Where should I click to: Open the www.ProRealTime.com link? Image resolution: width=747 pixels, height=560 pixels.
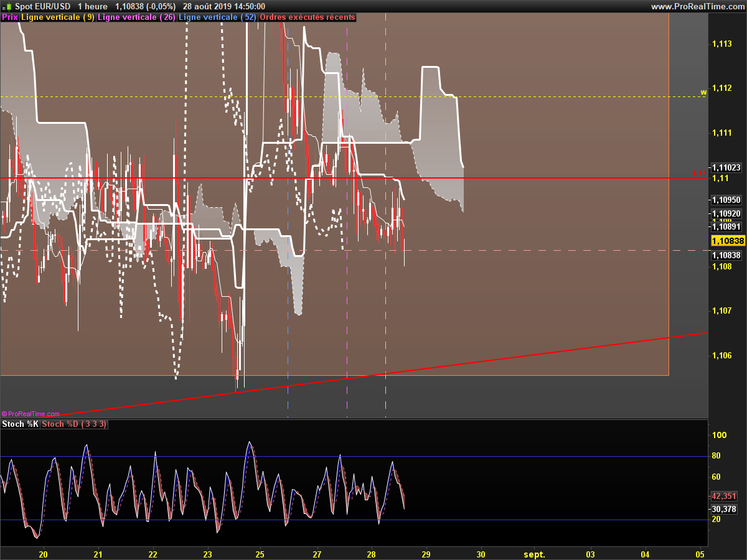coord(697,6)
